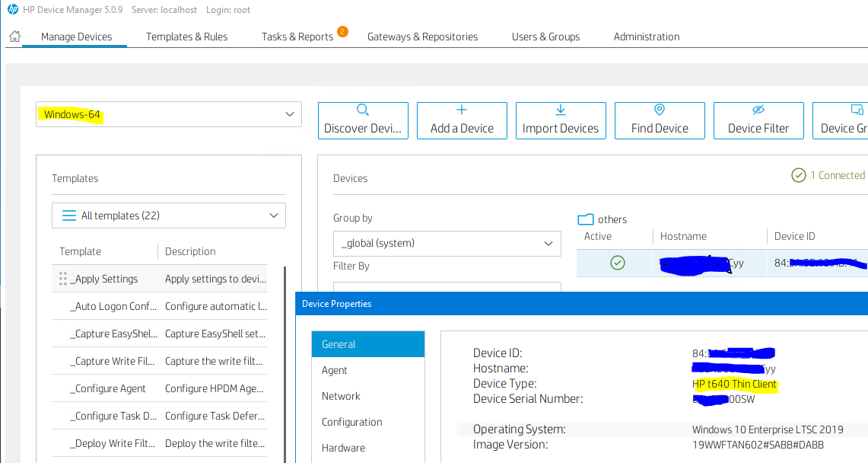Click the Windows 10 Enterprise LTSC 2019 value
Screen dimensions: 868x463
[x=768, y=429]
